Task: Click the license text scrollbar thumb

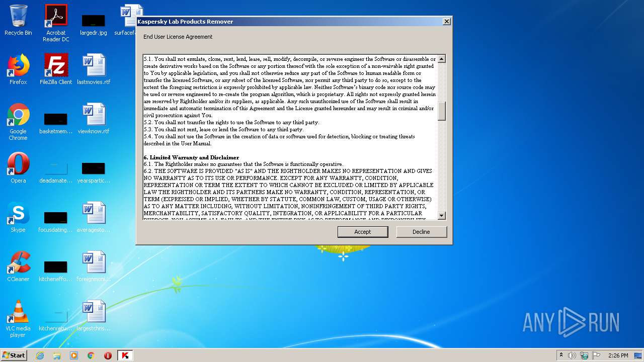Action: [442, 111]
